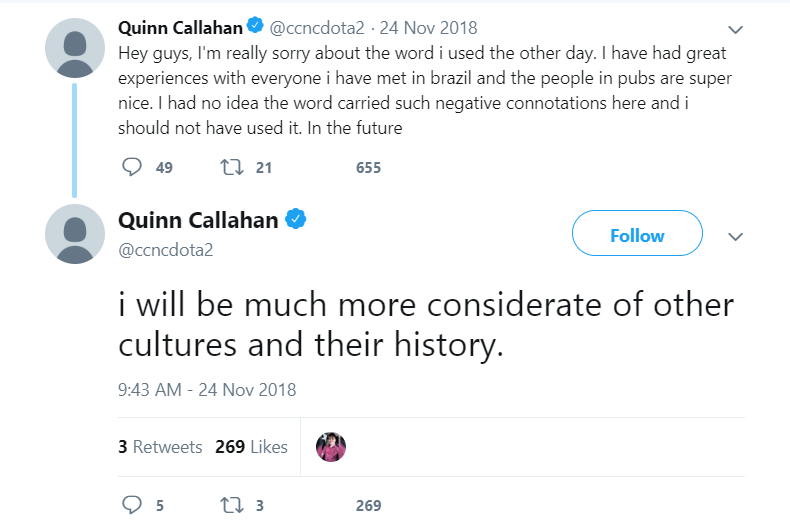View the 3 Retweets list
The image size is (790, 524).
tap(160, 447)
